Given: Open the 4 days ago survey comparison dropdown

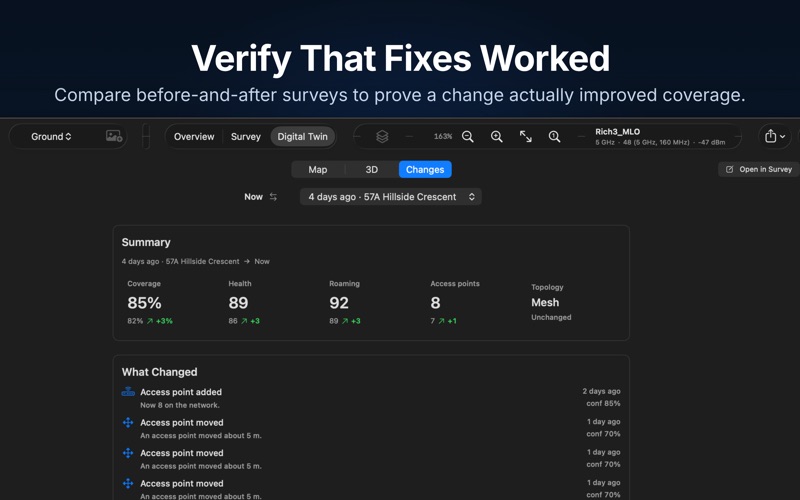Looking at the screenshot, I should (x=391, y=197).
